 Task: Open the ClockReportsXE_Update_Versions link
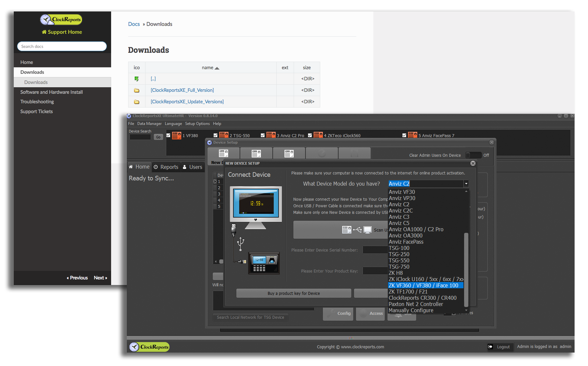[x=187, y=102]
